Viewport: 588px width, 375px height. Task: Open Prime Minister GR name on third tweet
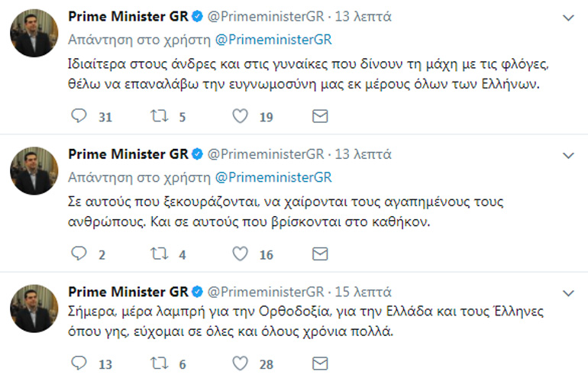click(x=127, y=292)
